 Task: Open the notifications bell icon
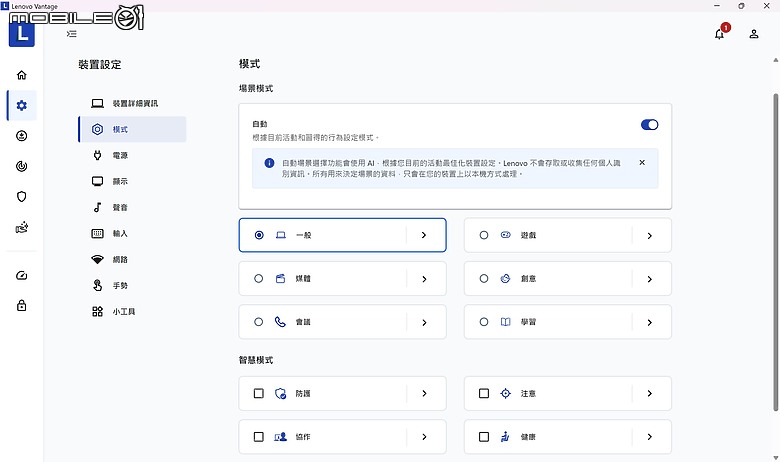(x=719, y=34)
